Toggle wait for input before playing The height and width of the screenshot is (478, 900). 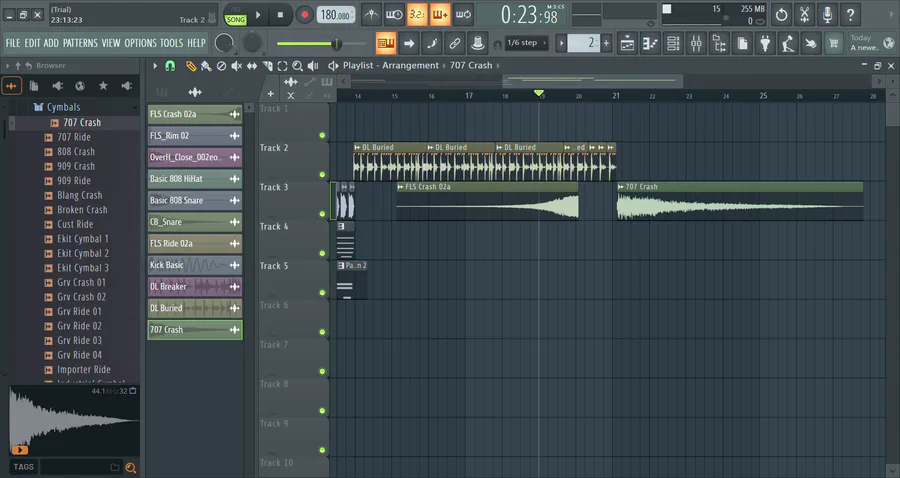pyautogui.click(x=394, y=15)
